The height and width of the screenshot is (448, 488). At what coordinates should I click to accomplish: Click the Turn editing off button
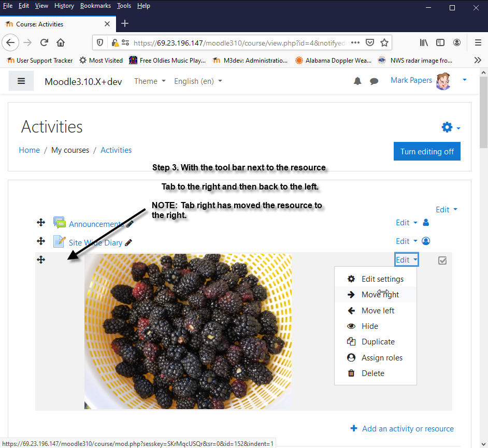(427, 152)
